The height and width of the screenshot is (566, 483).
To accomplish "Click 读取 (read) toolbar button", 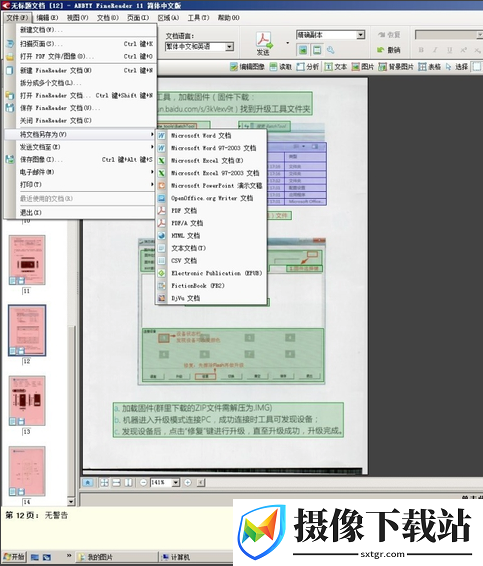I will [x=280, y=67].
